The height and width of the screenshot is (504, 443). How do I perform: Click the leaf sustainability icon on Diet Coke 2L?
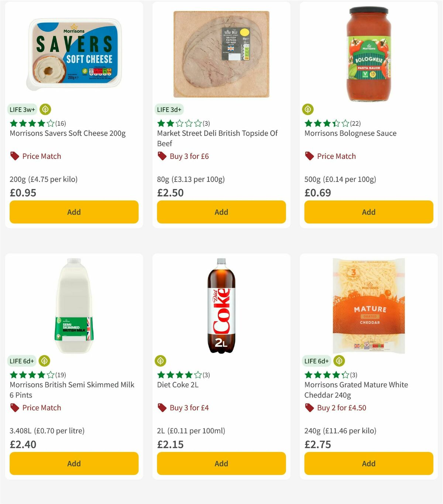(x=161, y=361)
